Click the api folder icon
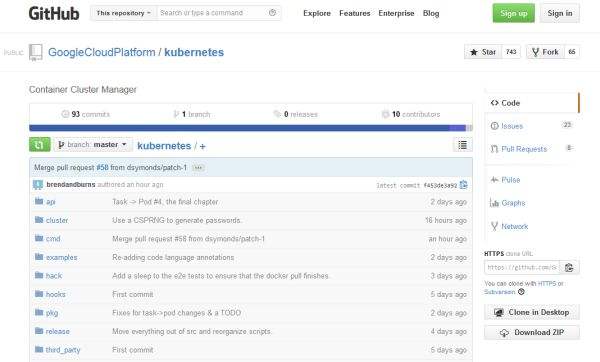Screen dimensions: 600x362 click(x=39, y=201)
